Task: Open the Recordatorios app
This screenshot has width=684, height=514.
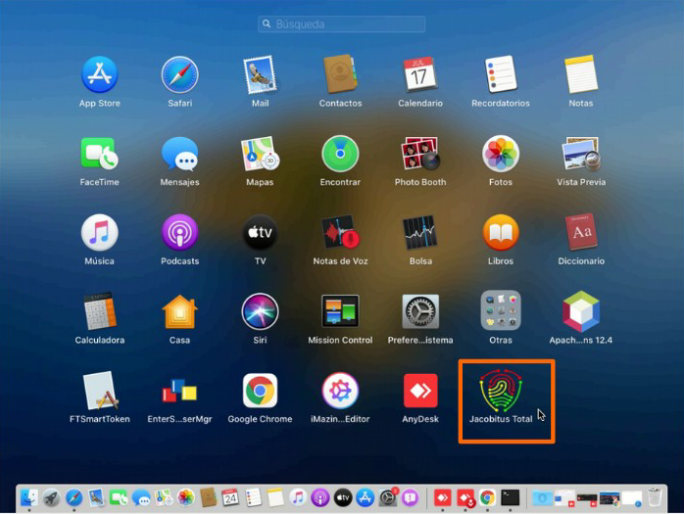Action: pos(501,75)
